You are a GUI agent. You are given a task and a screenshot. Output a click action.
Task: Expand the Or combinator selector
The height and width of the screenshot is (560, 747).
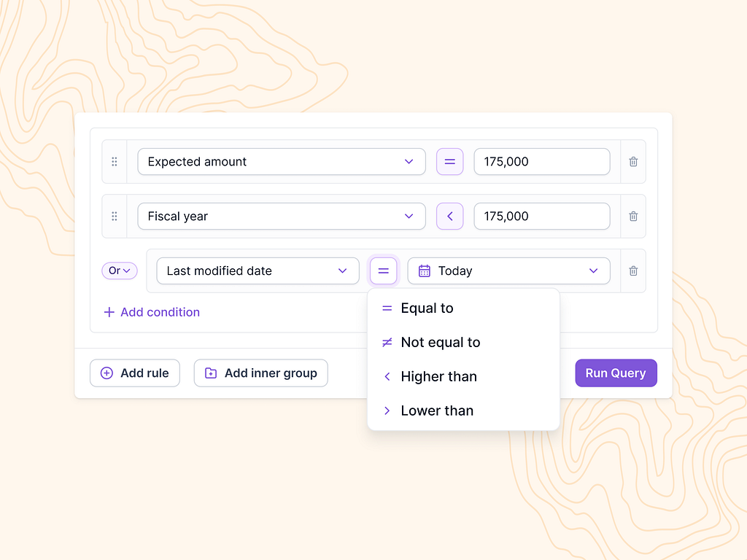[119, 271]
